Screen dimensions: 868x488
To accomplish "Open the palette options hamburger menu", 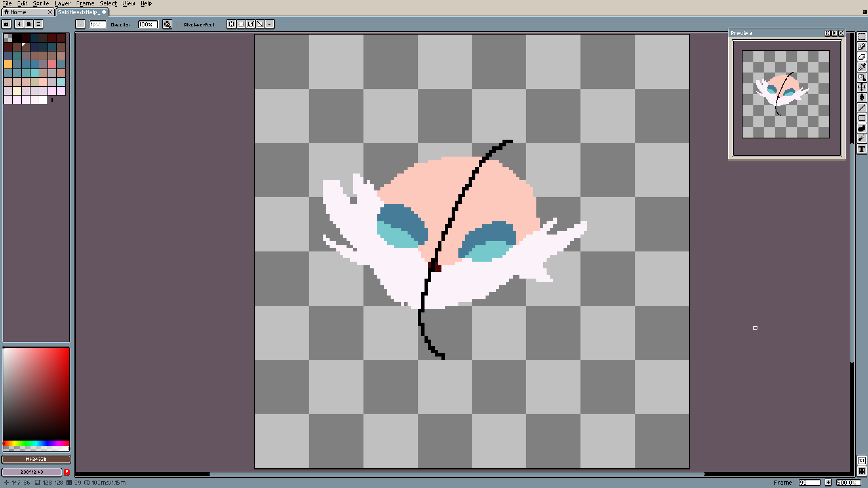I will (38, 24).
